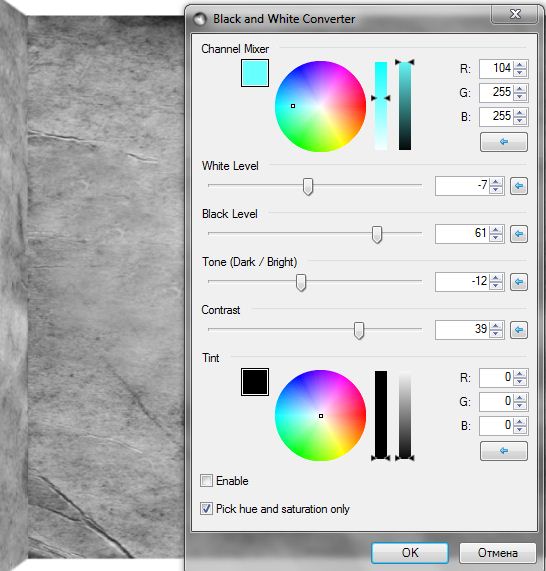The width and height of the screenshot is (546, 571).
Task: Enable the Tint option checkbox
Action: [206, 481]
